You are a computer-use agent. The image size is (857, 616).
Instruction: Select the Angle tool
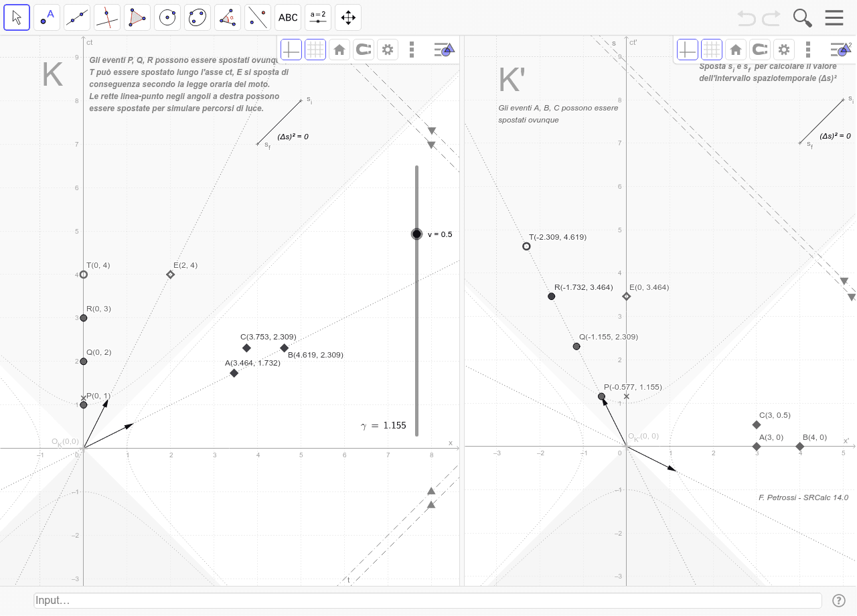[x=228, y=17]
